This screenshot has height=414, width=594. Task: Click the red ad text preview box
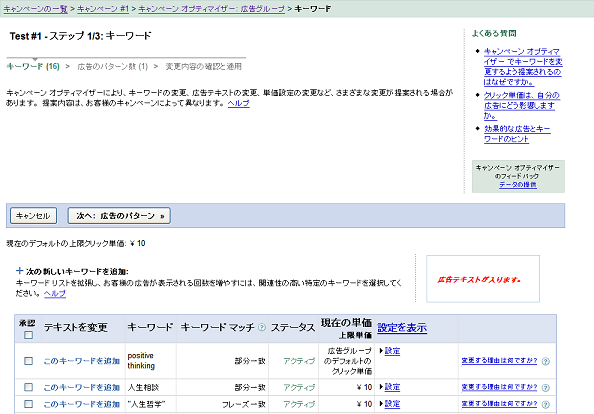click(x=483, y=279)
